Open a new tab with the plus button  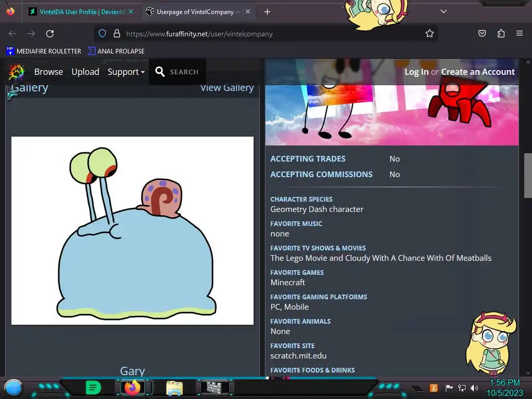(268, 12)
